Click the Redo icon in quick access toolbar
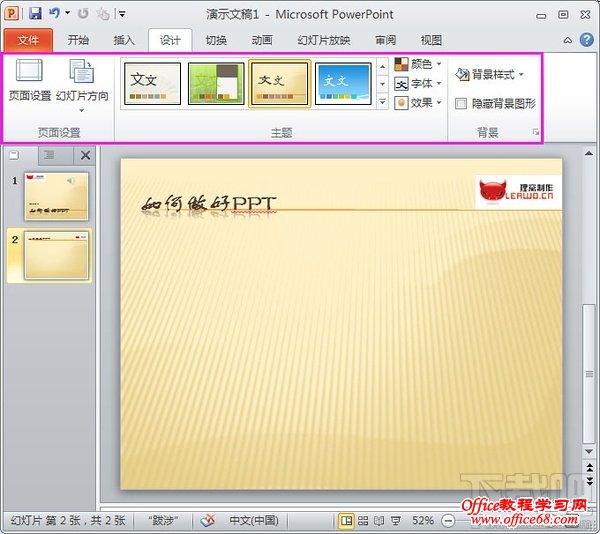600x534 pixels. click(83, 14)
